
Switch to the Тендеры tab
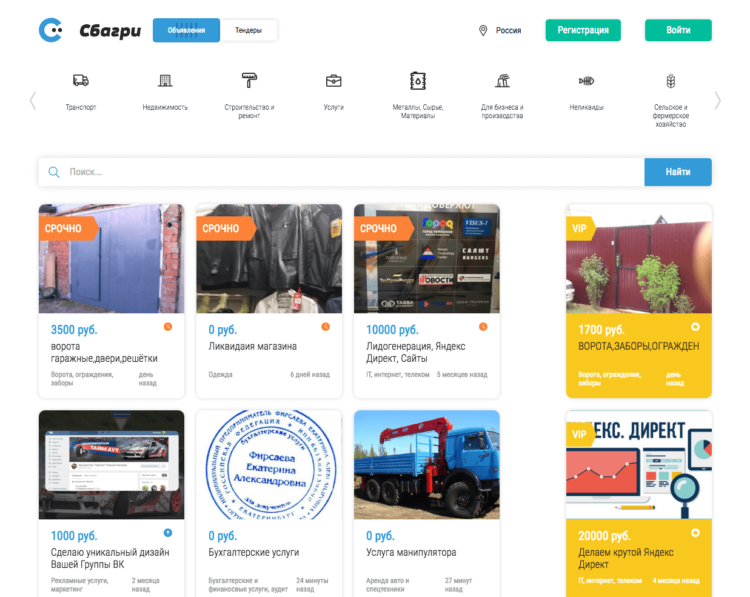tap(248, 30)
